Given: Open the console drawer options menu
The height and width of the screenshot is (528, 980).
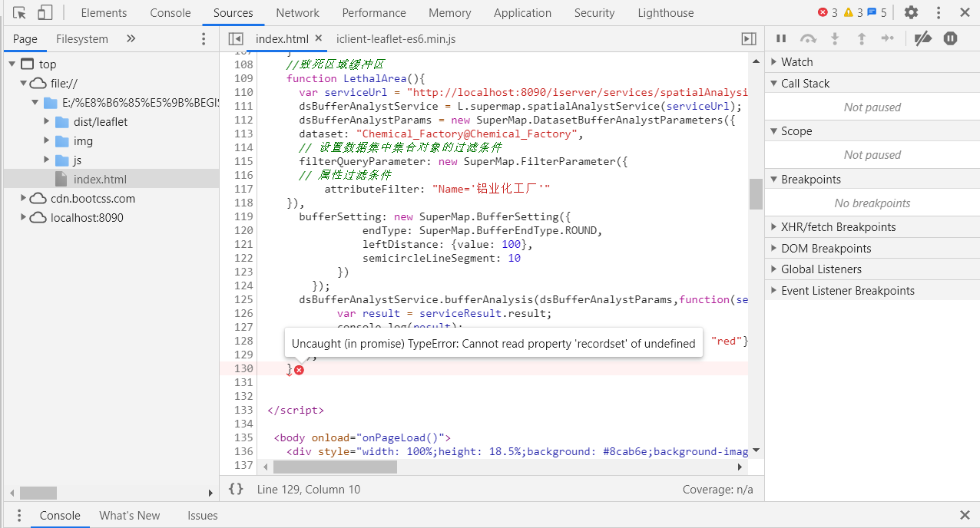Looking at the screenshot, I should [20, 516].
